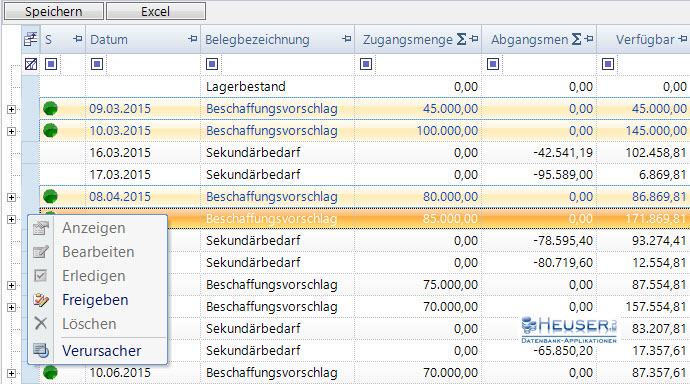Expand the 08.04.2015 Beschaffungsvorschlag row
This screenshot has width=690, height=384.
[11, 197]
